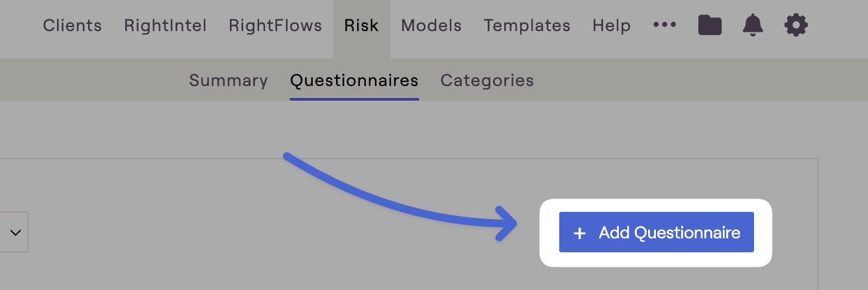
Task: Open the settings gear icon
Action: point(796,26)
